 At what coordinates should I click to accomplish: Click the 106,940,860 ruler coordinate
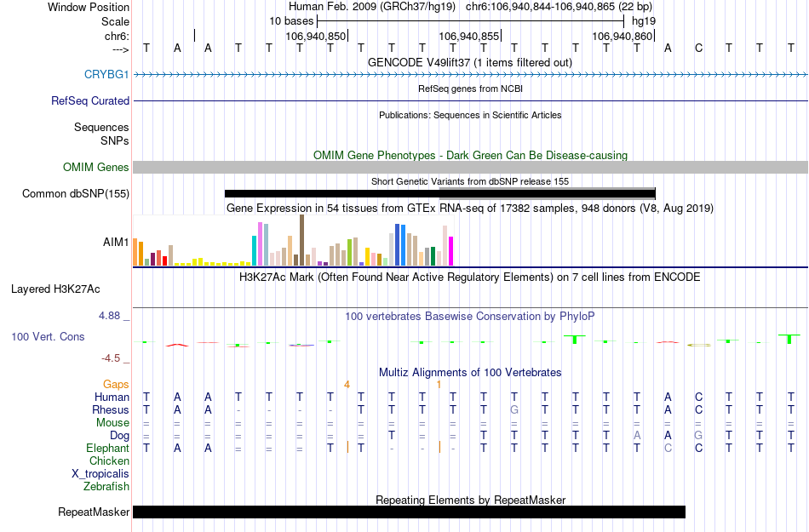(622, 36)
